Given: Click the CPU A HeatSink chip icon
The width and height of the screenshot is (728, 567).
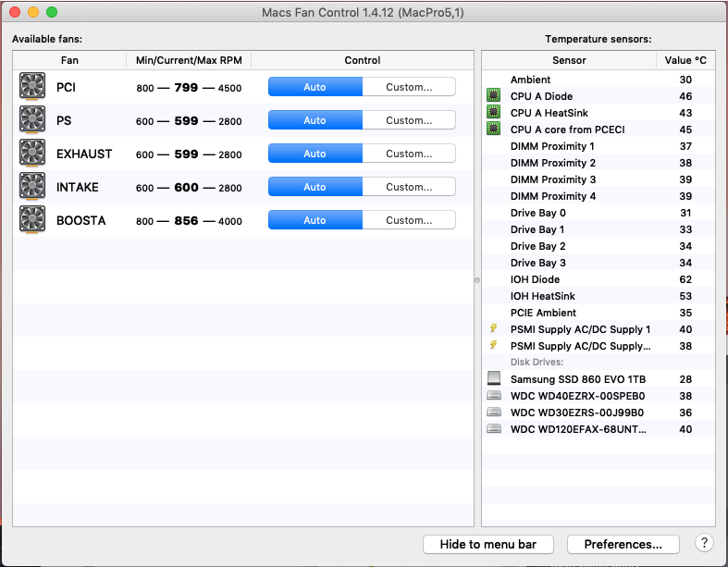Looking at the screenshot, I should pyautogui.click(x=494, y=112).
